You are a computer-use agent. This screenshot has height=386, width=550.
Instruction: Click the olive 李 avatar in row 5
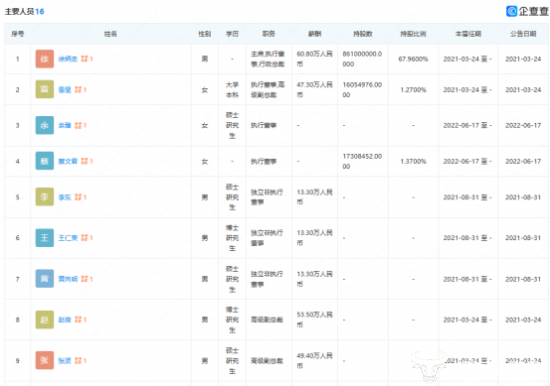45,197
